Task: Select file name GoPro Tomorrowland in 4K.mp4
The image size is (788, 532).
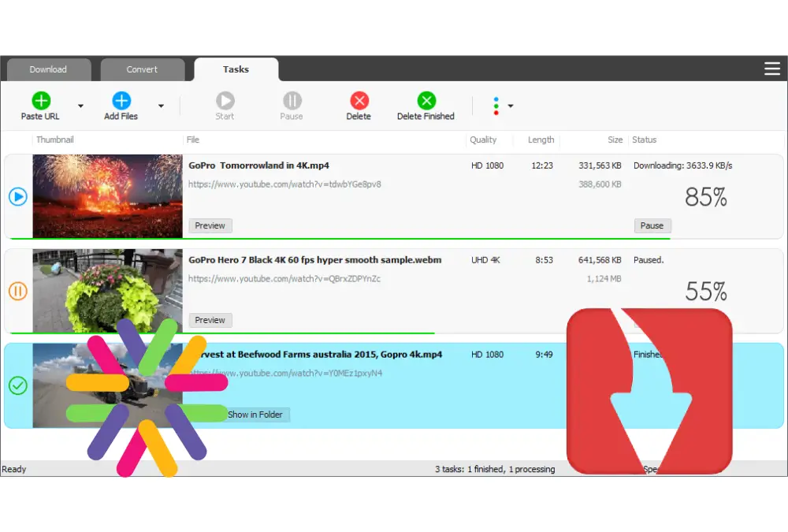Action: tap(258, 166)
